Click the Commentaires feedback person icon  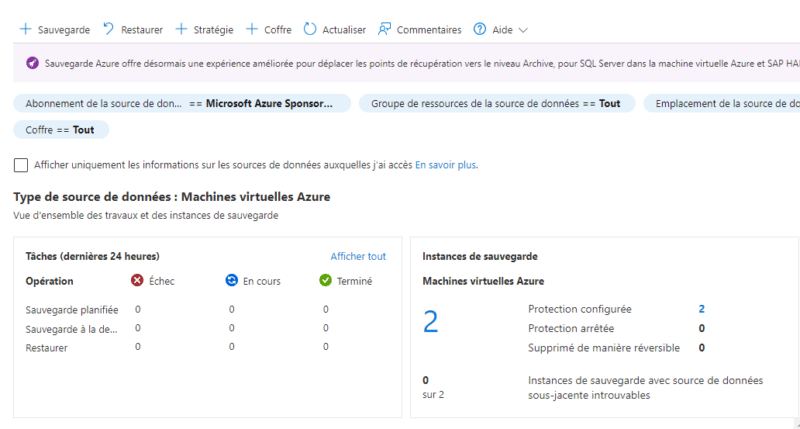384,29
